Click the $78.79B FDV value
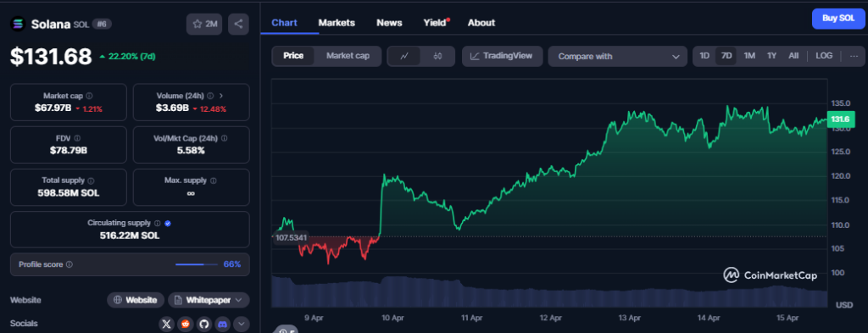Image resolution: width=868 pixels, height=333 pixels. 69,151
